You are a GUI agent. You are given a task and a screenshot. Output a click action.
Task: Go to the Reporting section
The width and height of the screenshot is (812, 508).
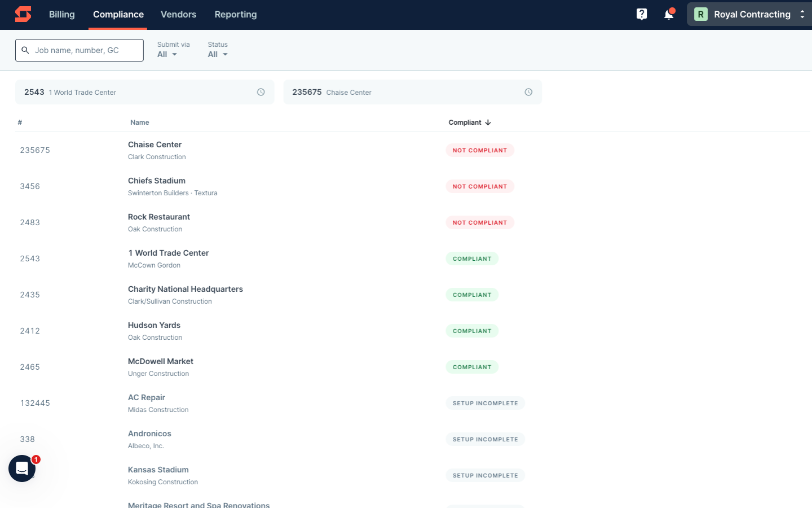pyautogui.click(x=235, y=14)
